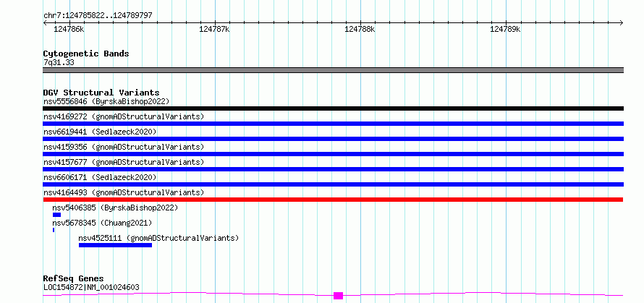The width and height of the screenshot is (644, 303).
Task: Click the blue bar under nsv4159356
Action: (333, 154)
